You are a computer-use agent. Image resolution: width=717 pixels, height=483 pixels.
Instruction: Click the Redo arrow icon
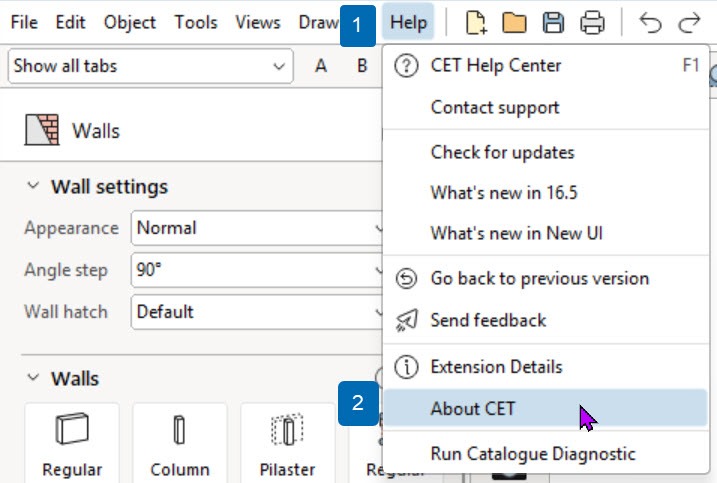689,23
